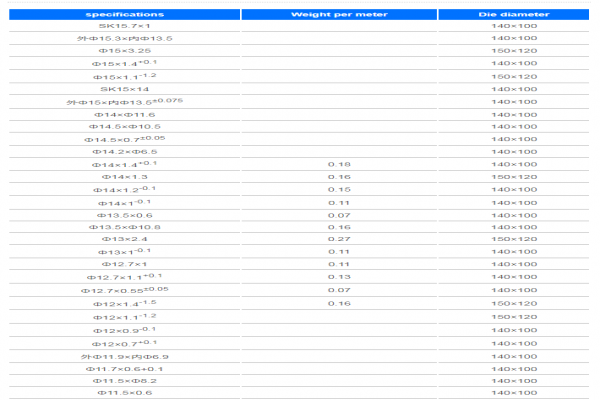Screen dimensions: 600x400
Task: Select the Φ14.2×Φ6.5 specification cell
Action: click(x=125, y=152)
